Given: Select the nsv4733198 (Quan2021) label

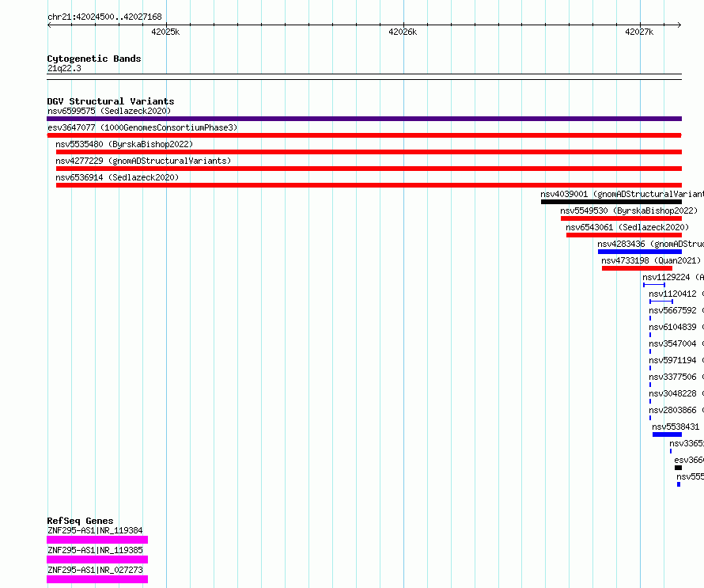Looking at the screenshot, I should point(651,260).
